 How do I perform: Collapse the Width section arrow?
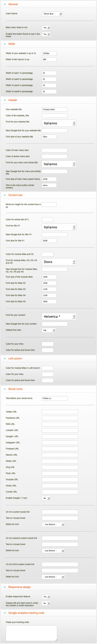click(x=5, y=44)
